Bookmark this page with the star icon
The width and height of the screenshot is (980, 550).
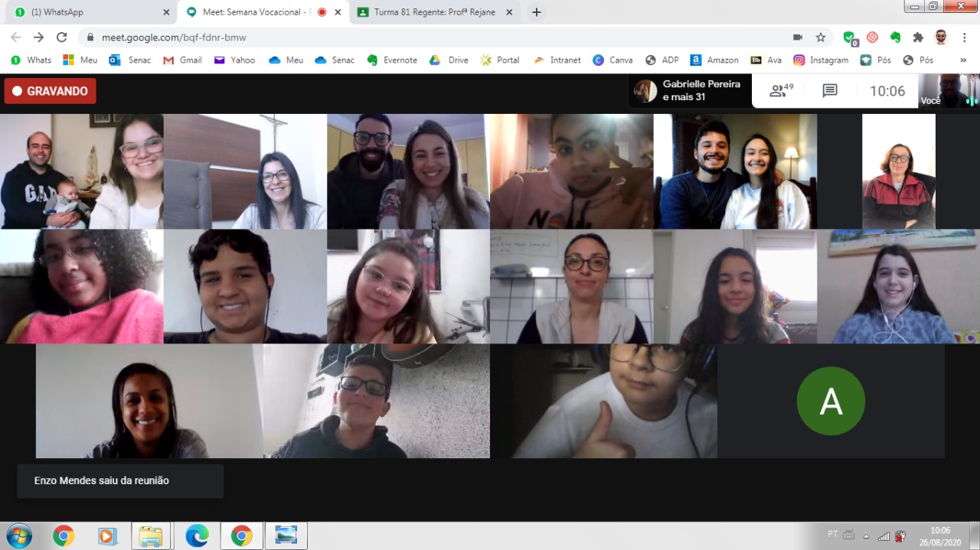(x=821, y=37)
